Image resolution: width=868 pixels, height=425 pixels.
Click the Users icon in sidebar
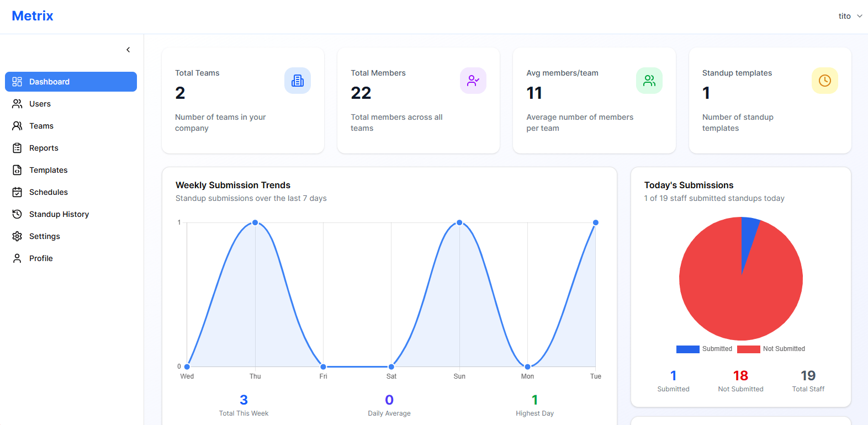(x=17, y=104)
